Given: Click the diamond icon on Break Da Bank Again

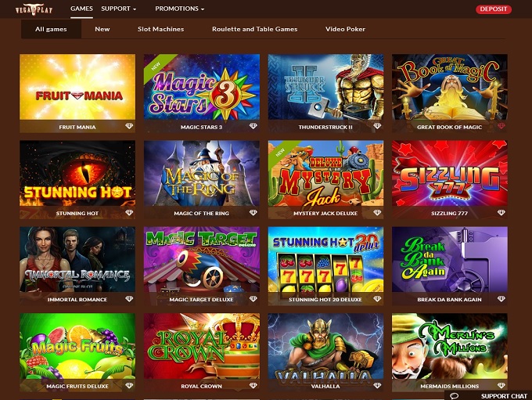Looking at the screenshot, I should coord(501,299).
